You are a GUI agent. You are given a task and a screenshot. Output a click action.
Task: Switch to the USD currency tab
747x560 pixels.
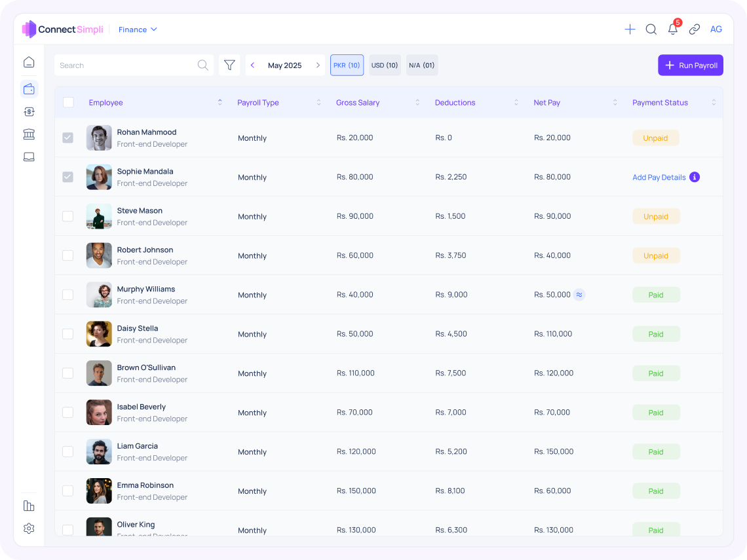pyautogui.click(x=385, y=65)
